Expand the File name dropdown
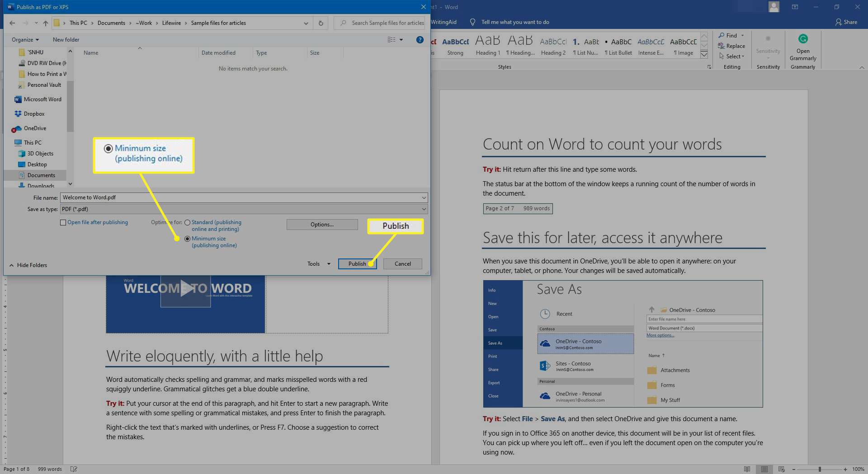Image resolution: width=868 pixels, height=474 pixels. pos(424,197)
